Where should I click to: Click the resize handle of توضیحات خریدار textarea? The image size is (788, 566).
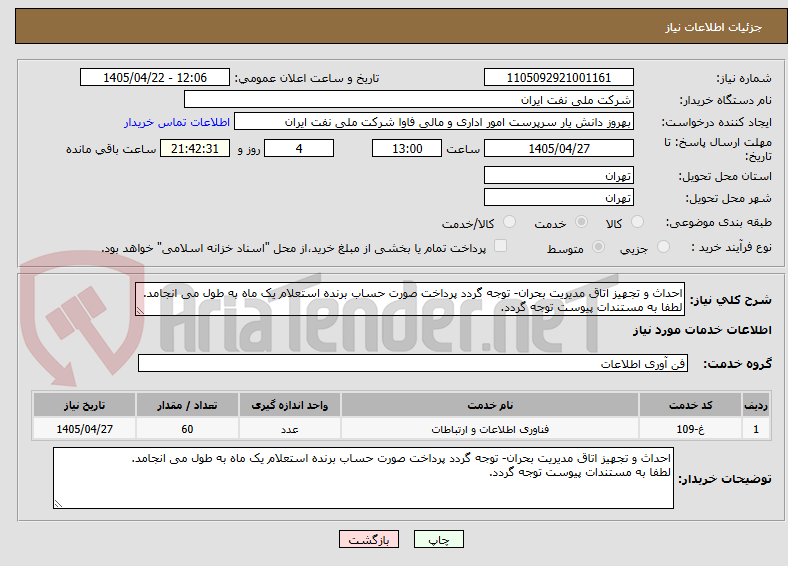[58, 504]
